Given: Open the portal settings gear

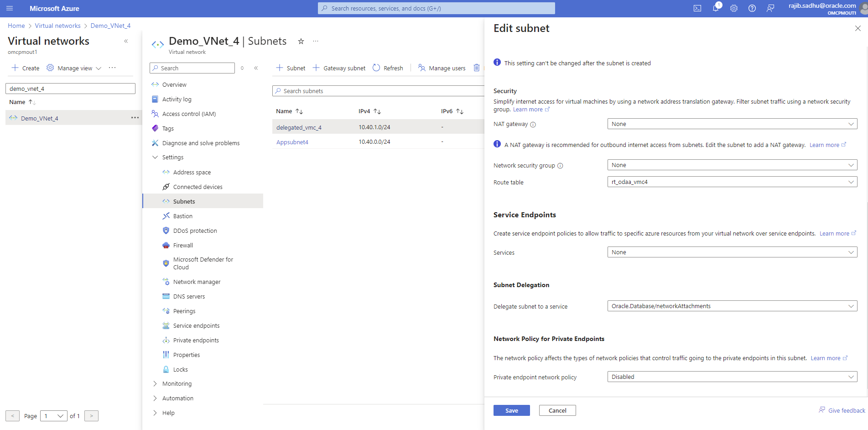Looking at the screenshot, I should (734, 8).
